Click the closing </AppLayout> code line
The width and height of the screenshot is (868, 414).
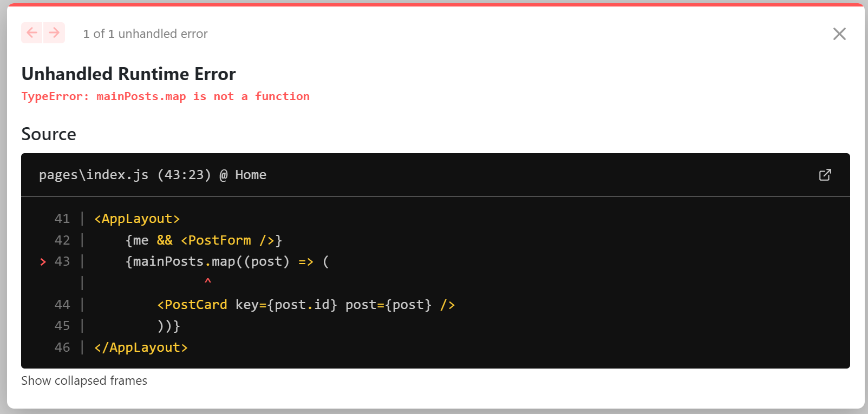(141, 347)
